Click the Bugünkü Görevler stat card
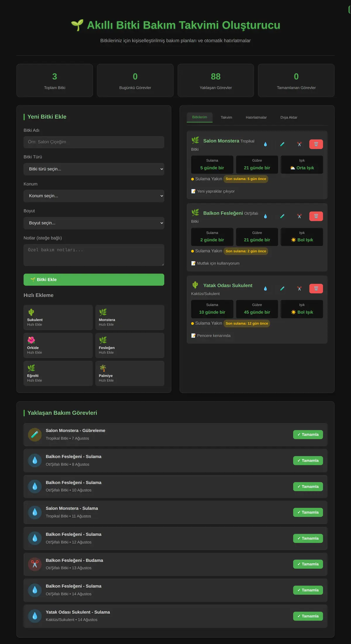Screen dimensions: 351x644 coord(135,80)
